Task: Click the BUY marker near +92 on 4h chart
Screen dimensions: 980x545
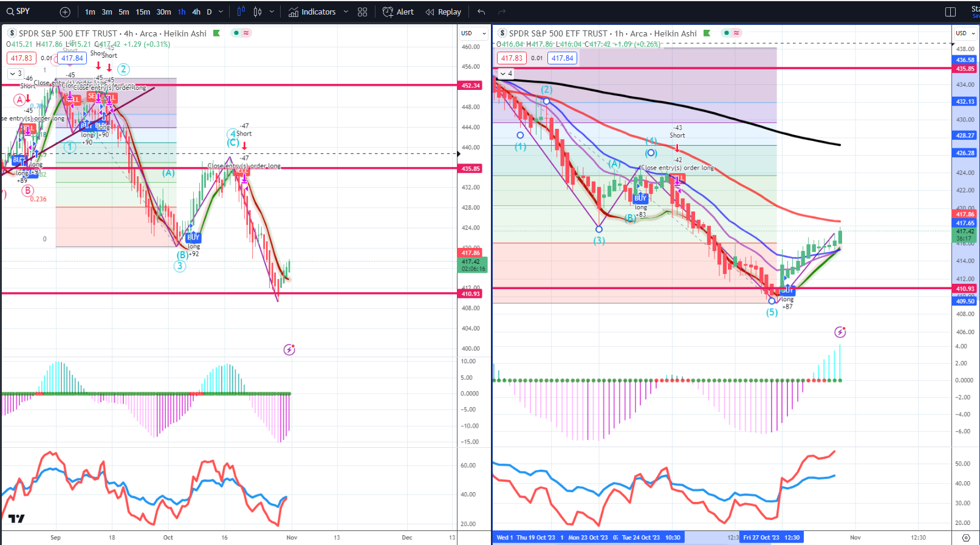Action: [x=193, y=238]
